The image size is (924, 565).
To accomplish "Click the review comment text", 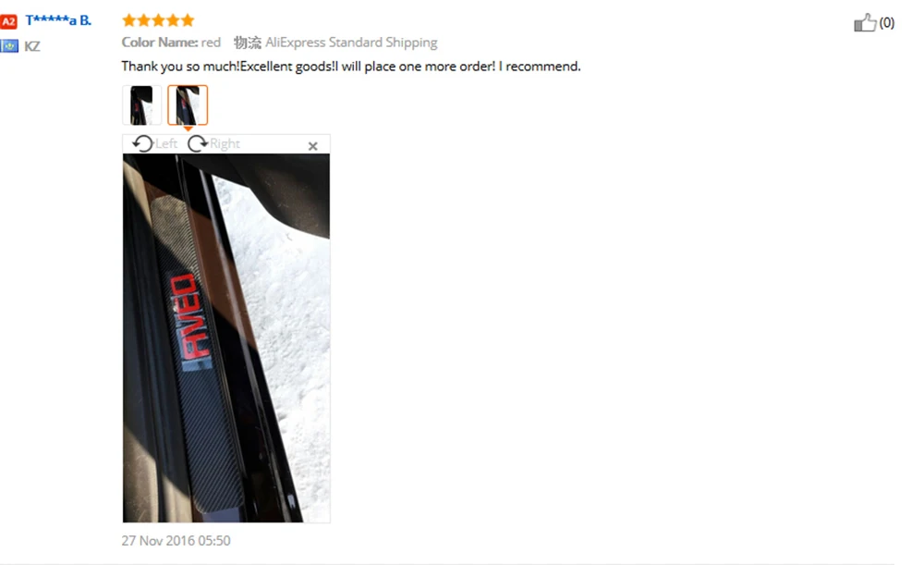I will [x=351, y=66].
